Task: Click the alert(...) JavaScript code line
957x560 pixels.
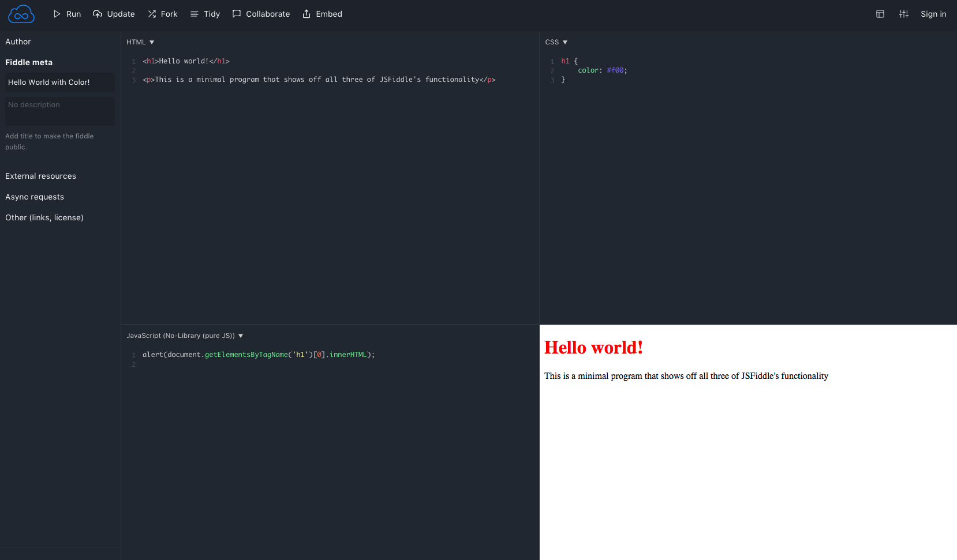Action: coord(259,355)
